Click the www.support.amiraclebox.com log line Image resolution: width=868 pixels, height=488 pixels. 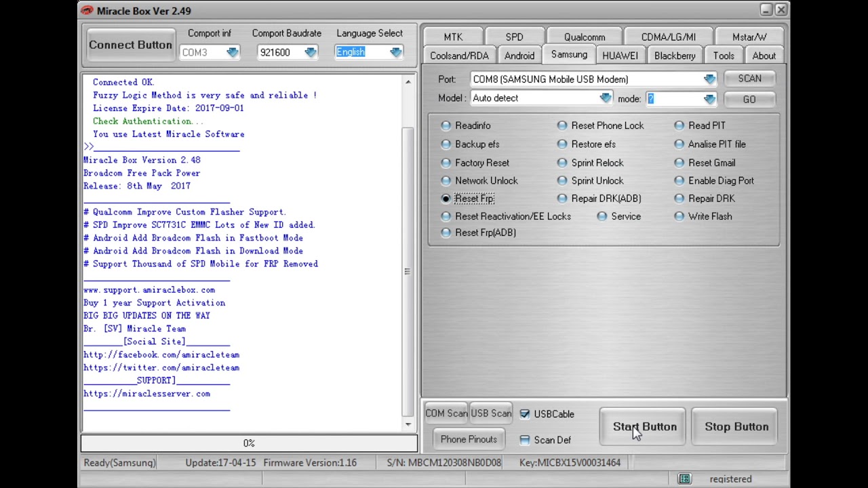149,290
